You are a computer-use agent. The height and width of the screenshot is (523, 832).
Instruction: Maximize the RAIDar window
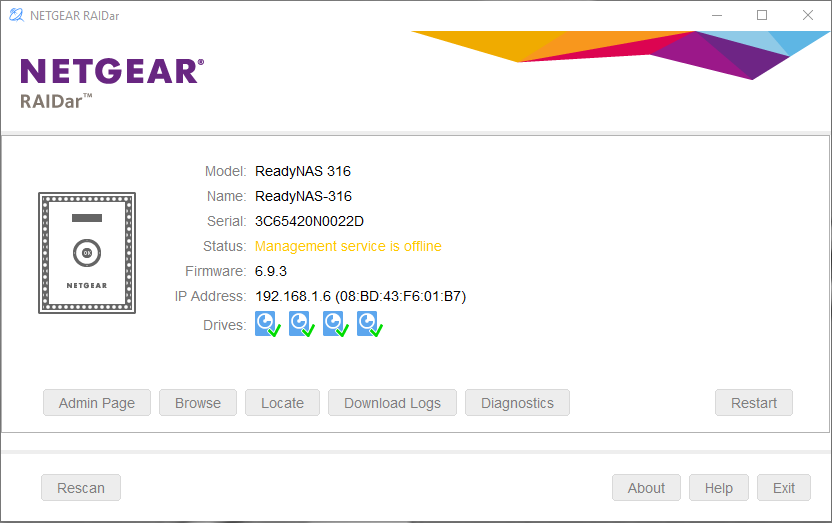pyautogui.click(x=762, y=15)
